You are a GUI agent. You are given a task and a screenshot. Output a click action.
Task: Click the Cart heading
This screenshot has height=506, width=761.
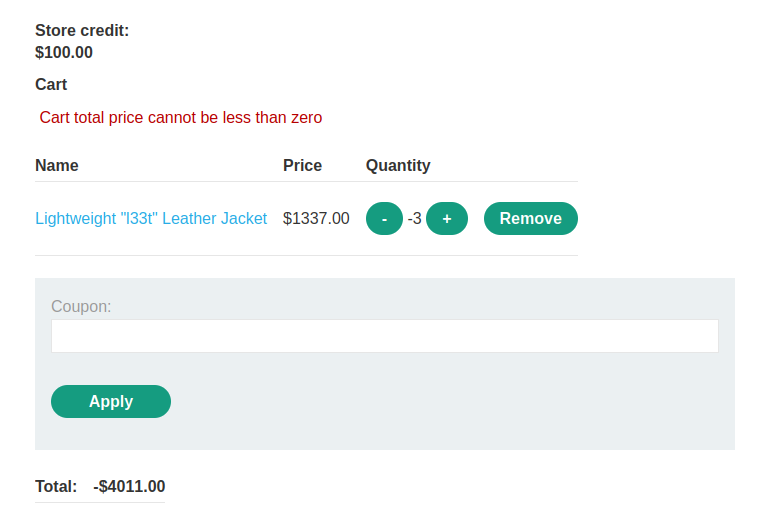pyautogui.click(x=51, y=84)
